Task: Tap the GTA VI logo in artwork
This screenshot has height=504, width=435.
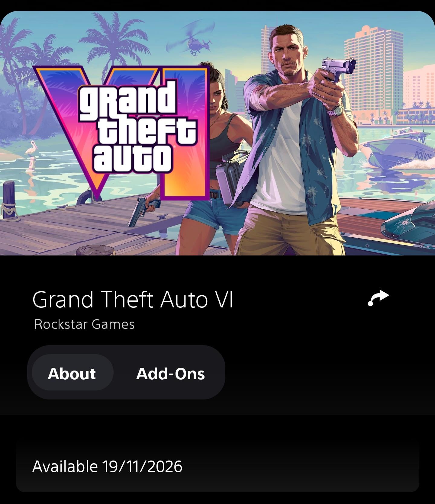Action: click(121, 133)
